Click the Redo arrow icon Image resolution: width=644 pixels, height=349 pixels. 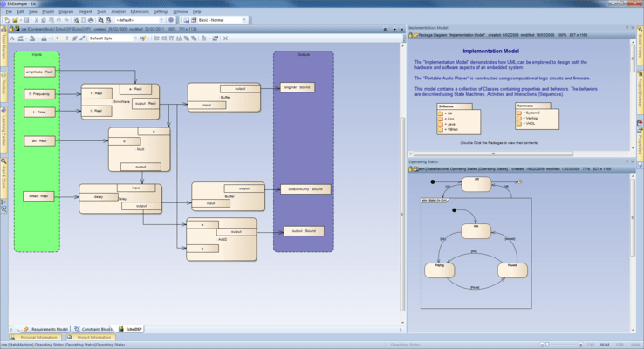66,20
